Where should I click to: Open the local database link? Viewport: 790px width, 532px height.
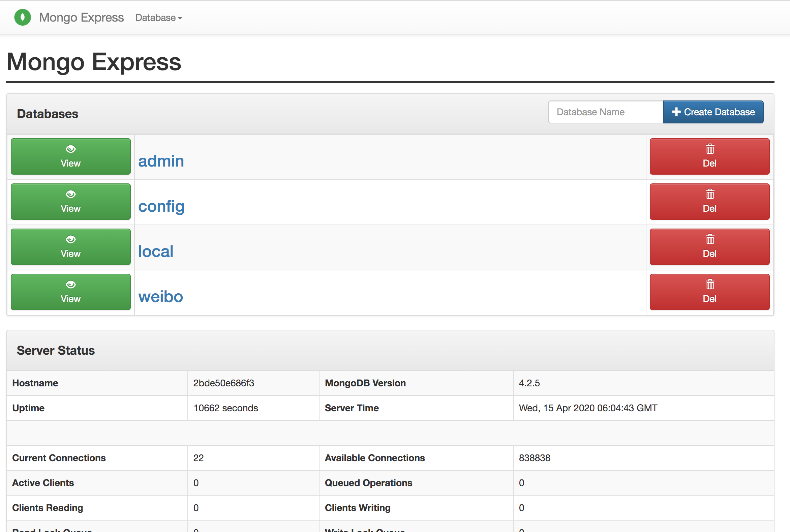(x=156, y=252)
